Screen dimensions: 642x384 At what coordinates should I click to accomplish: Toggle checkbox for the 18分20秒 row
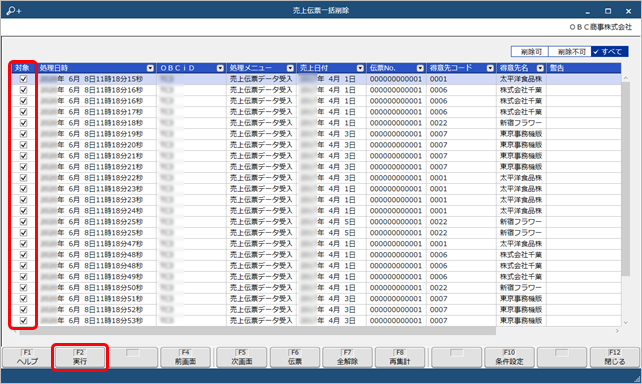pyautogui.click(x=23, y=145)
